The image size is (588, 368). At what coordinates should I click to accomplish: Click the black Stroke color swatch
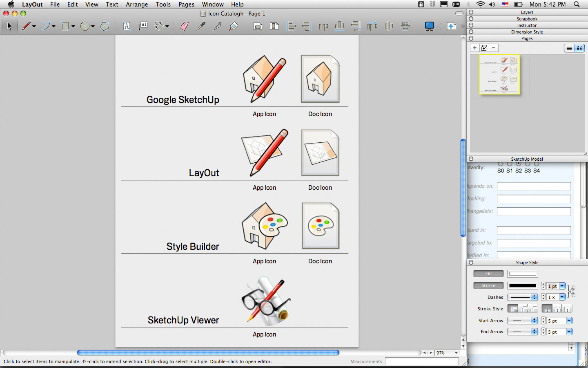coord(523,285)
